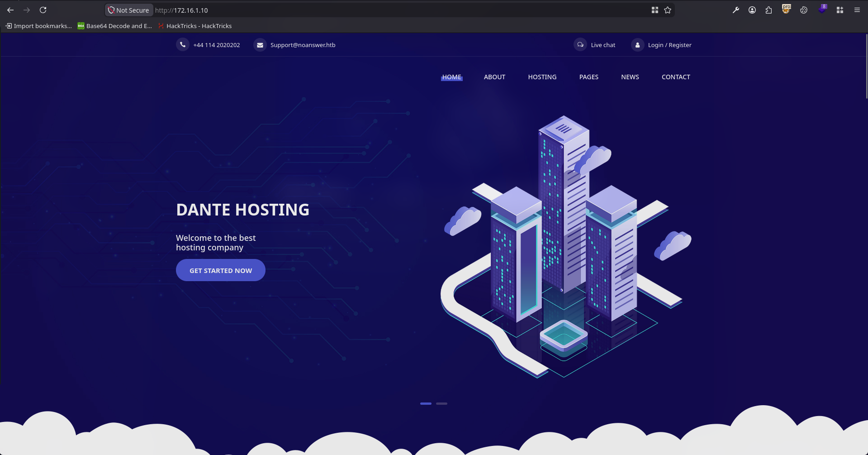The width and height of the screenshot is (868, 455).
Task: Open Live chat link
Action: pos(603,45)
